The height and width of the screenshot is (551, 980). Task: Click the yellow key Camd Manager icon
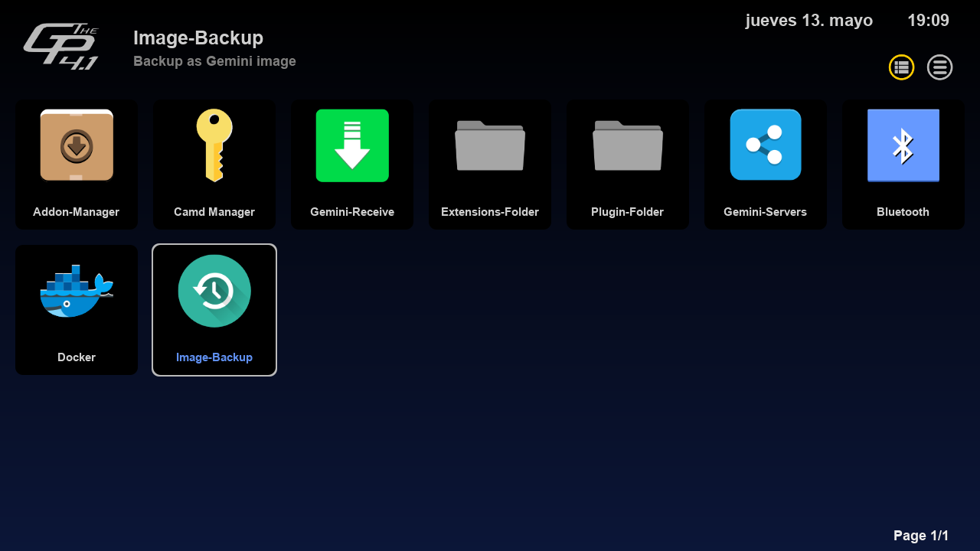(214, 145)
